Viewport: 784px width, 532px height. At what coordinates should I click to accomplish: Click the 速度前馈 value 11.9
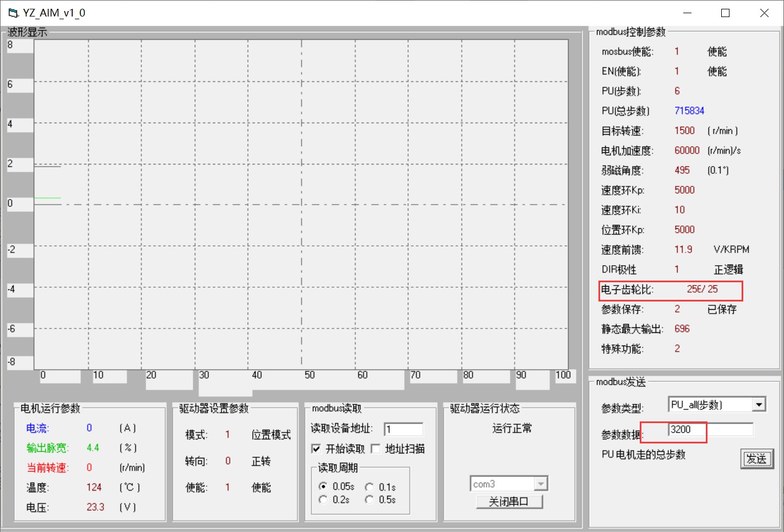[x=683, y=249]
